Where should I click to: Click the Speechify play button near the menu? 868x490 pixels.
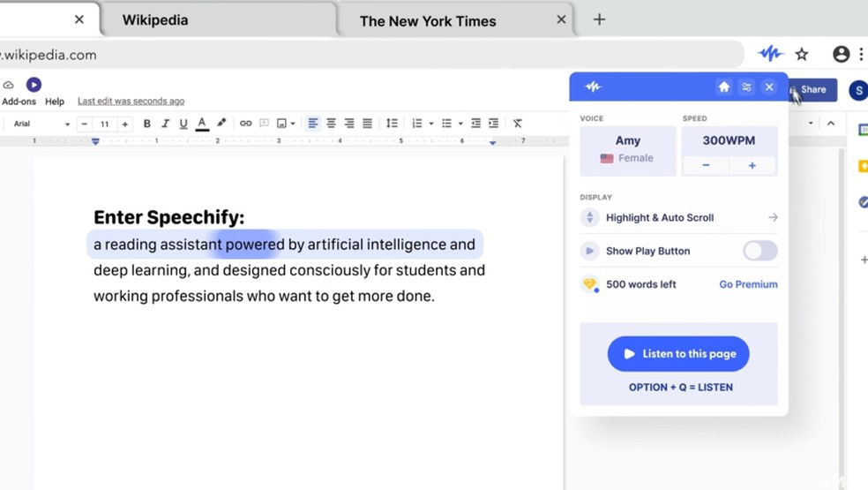click(x=34, y=84)
